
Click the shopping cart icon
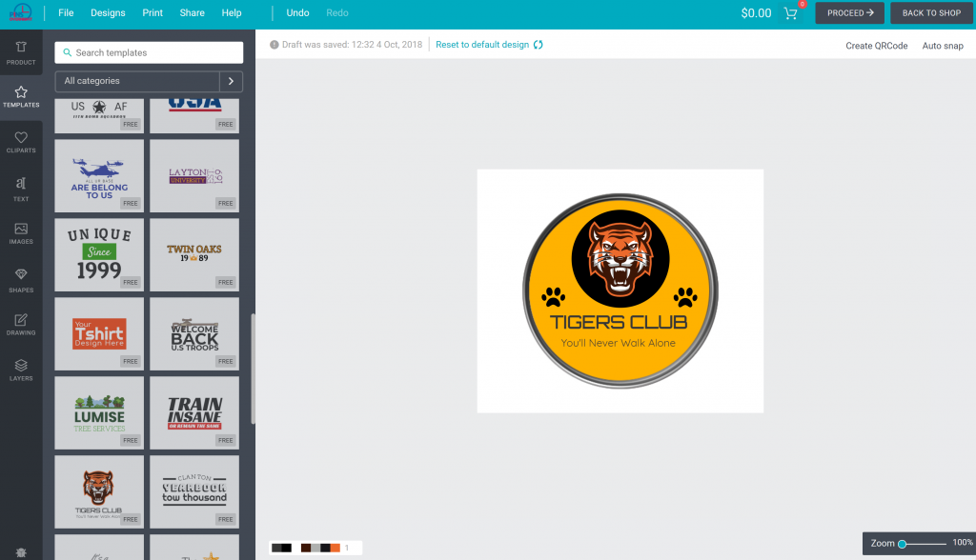[790, 13]
